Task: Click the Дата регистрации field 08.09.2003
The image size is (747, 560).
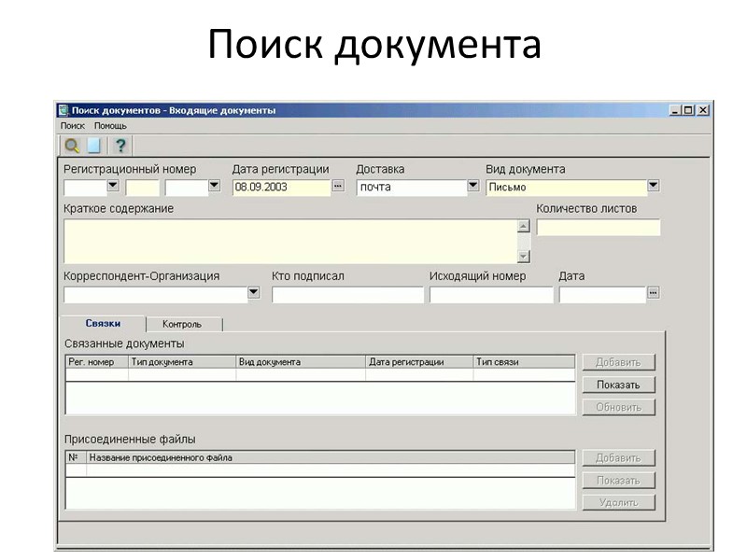Action: tap(282, 188)
